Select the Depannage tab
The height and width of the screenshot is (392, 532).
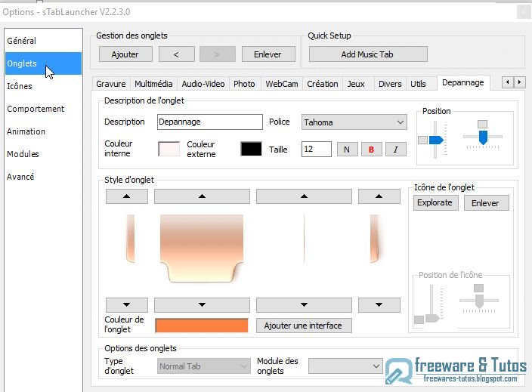[x=463, y=83]
